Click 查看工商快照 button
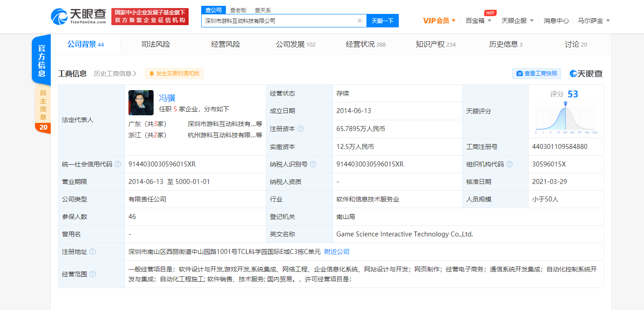The height and width of the screenshot is (310, 644). 536,74
